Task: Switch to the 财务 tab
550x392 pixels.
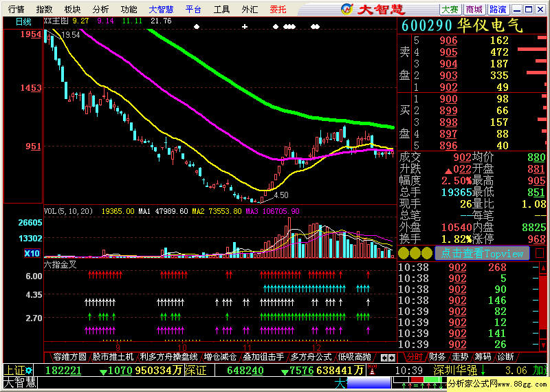Action: [437, 357]
